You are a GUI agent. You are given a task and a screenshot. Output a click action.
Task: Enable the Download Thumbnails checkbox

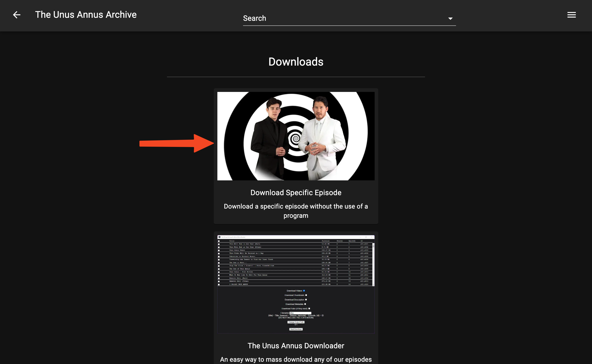tap(306, 295)
